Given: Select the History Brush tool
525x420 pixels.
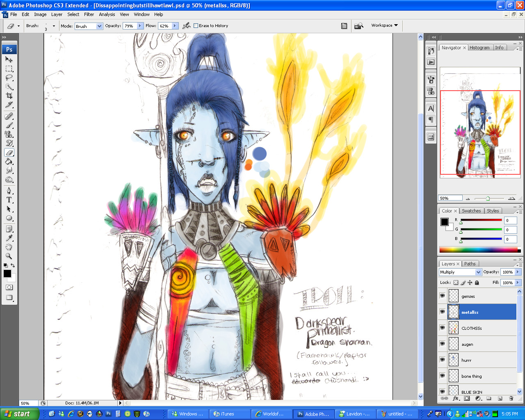Looking at the screenshot, I should coord(9,144).
